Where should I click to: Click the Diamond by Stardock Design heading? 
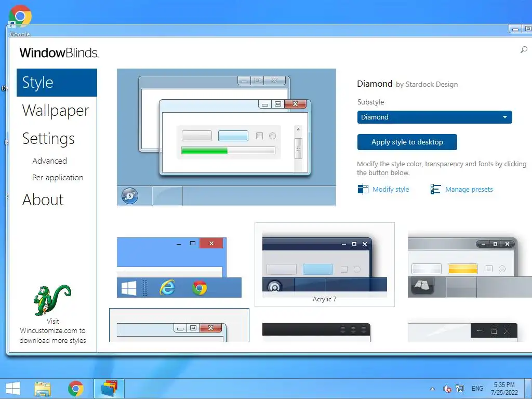[407, 84]
